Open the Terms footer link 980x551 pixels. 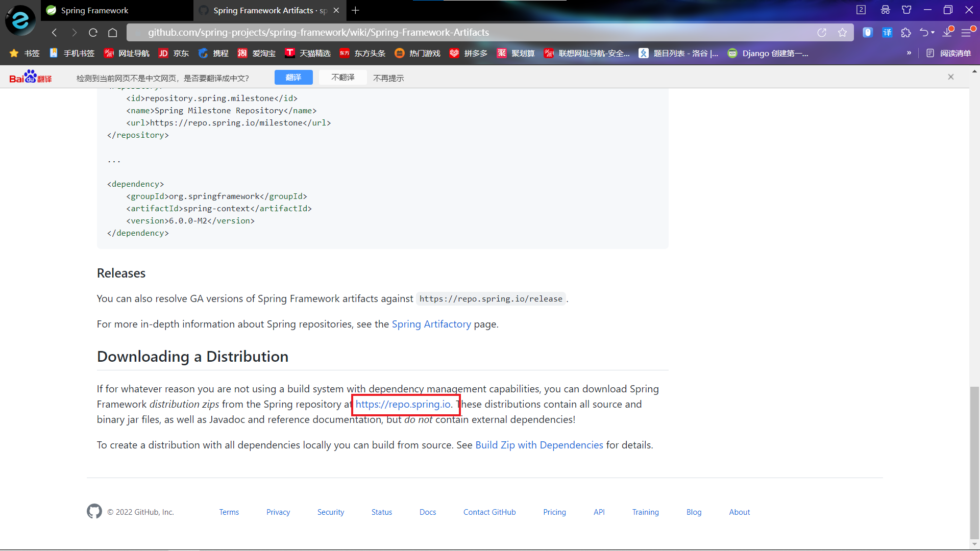[x=229, y=512]
